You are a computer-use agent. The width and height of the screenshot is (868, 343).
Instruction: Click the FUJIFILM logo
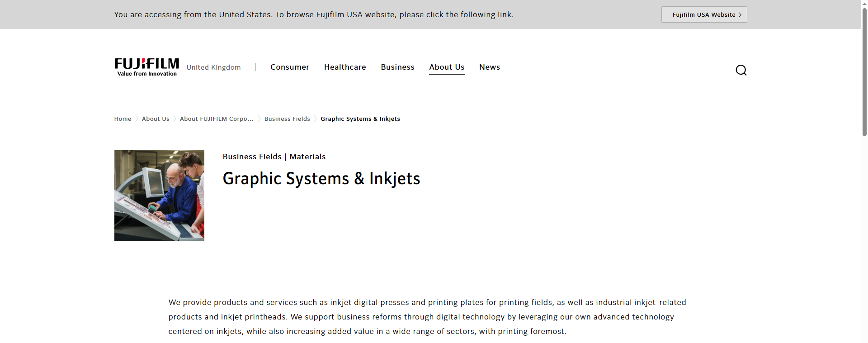tap(146, 67)
